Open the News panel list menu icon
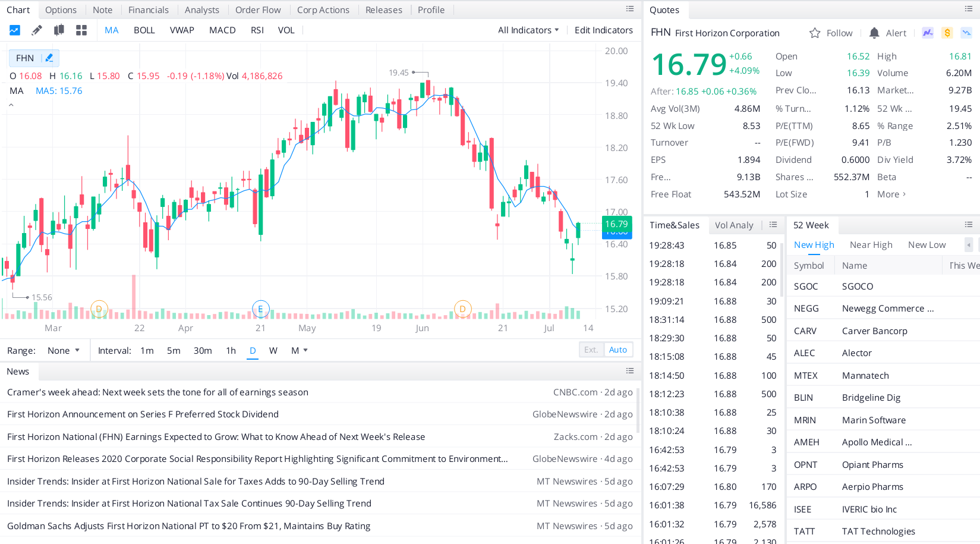This screenshot has width=980, height=544. [x=630, y=371]
